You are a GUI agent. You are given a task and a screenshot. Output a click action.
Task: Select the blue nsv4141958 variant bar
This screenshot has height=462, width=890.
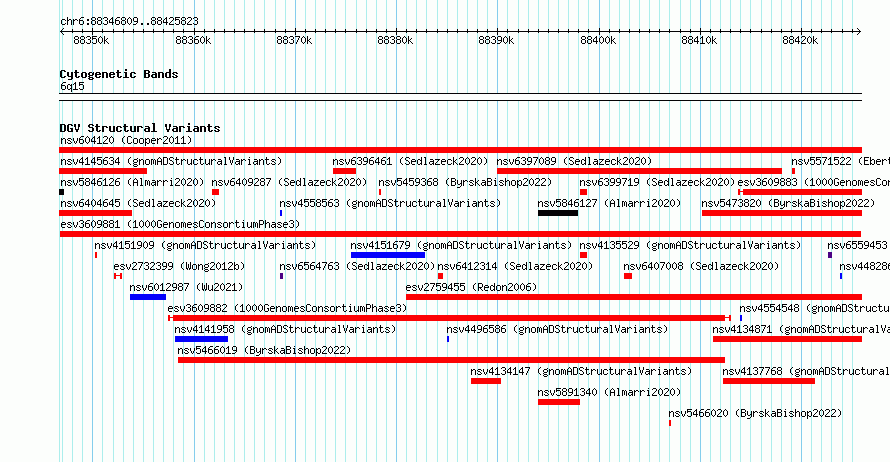(201, 339)
